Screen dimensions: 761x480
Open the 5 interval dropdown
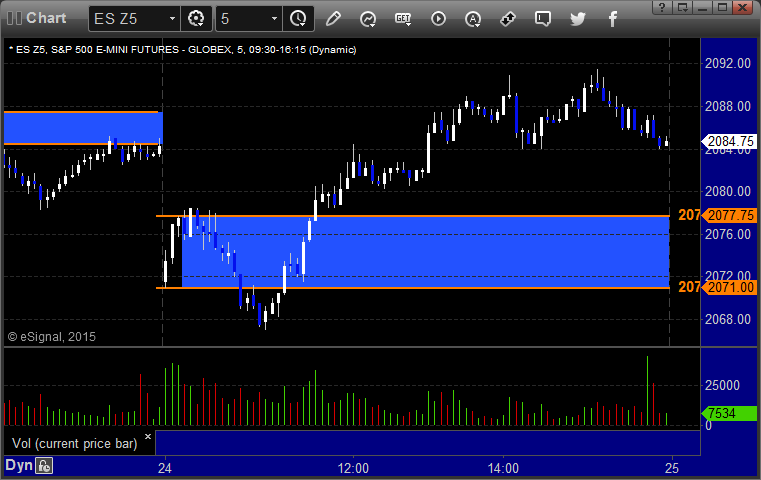click(248, 19)
